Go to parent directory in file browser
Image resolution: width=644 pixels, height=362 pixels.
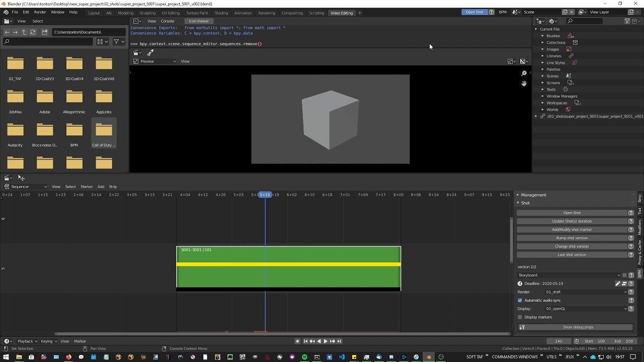tap(24, 32)
